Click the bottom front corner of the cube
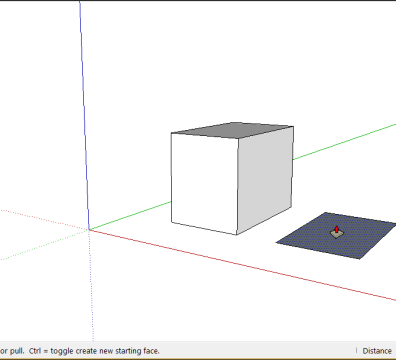 pos(237,234)
